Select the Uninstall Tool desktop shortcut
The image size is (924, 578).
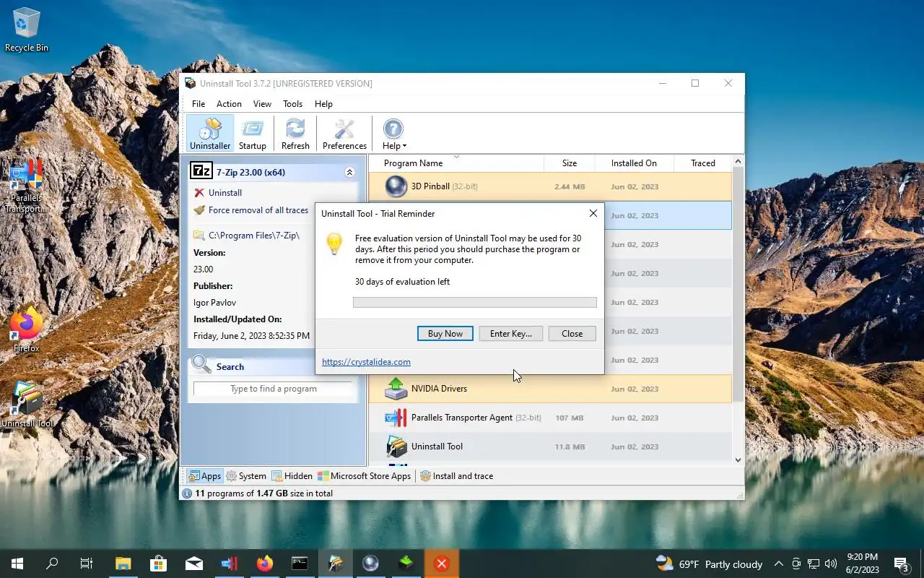[x=27, y=405]
